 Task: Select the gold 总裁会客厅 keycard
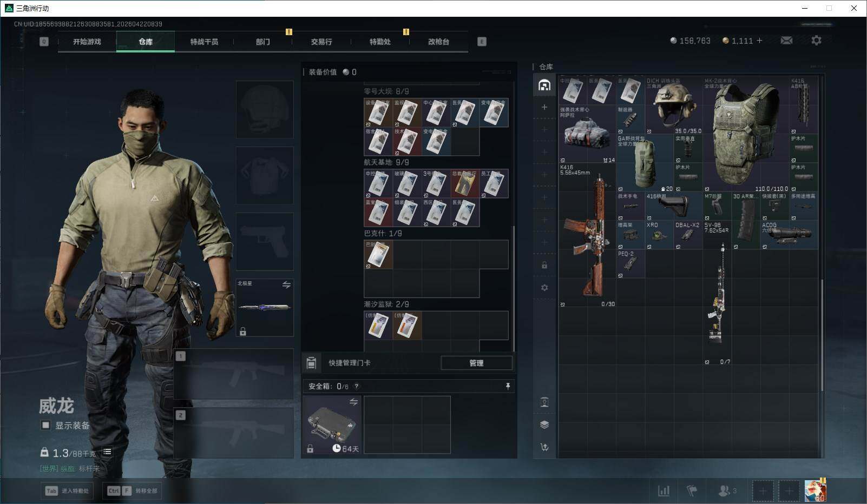465,184
